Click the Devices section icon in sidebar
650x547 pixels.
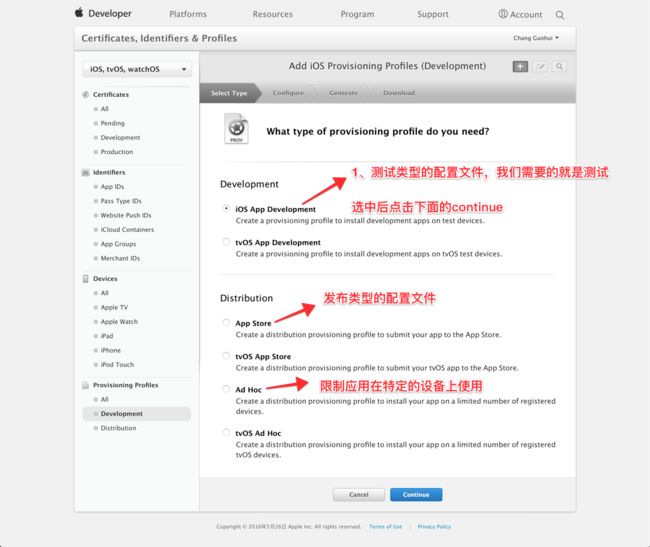tap(85, 279)
